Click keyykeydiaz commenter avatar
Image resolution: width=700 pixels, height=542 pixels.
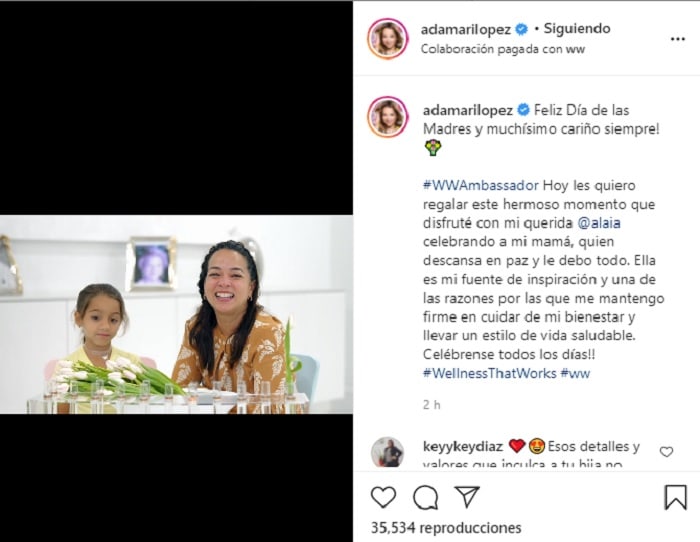point(388,452)
